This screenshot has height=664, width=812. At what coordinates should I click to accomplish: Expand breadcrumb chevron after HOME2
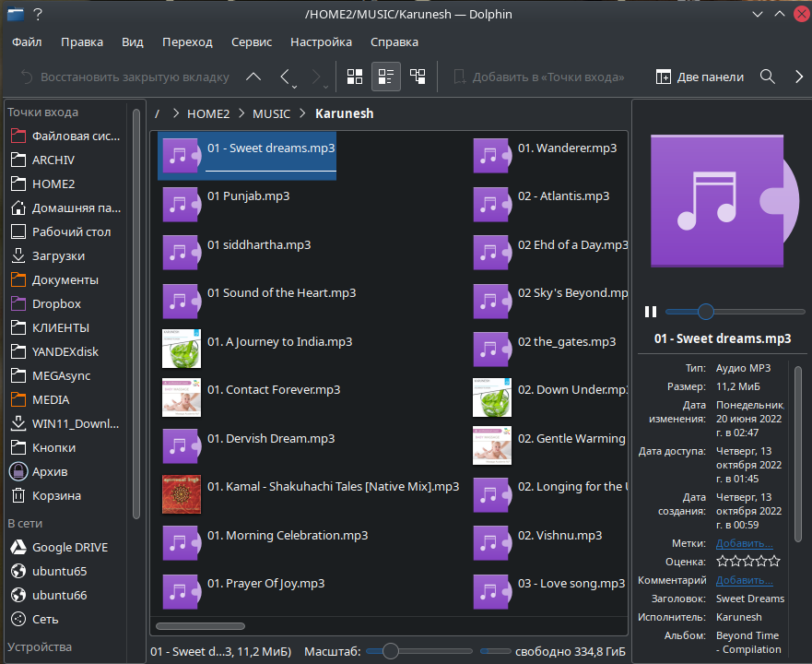point(241,113)
